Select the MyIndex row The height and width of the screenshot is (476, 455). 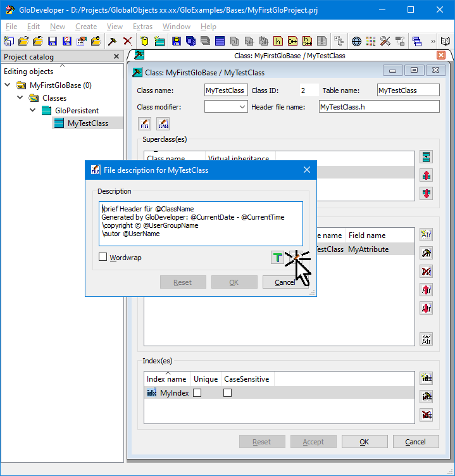(279, 393)
